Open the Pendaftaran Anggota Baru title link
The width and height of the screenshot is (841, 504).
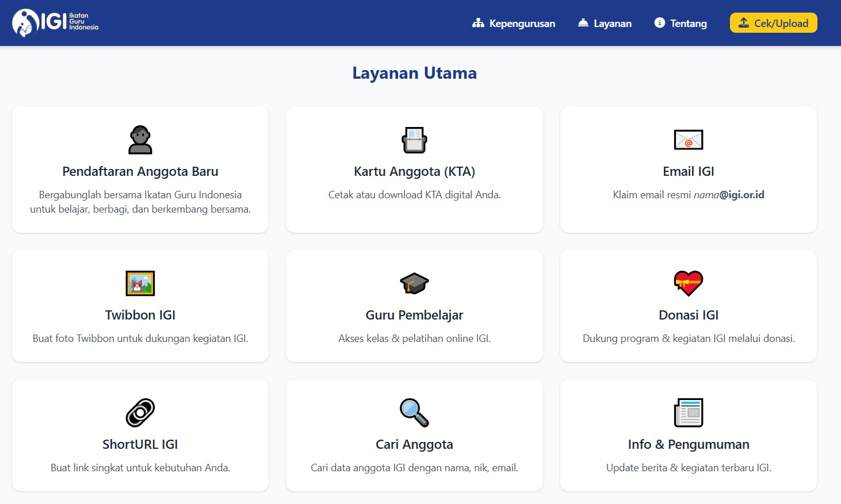click(x=140, y=171)
